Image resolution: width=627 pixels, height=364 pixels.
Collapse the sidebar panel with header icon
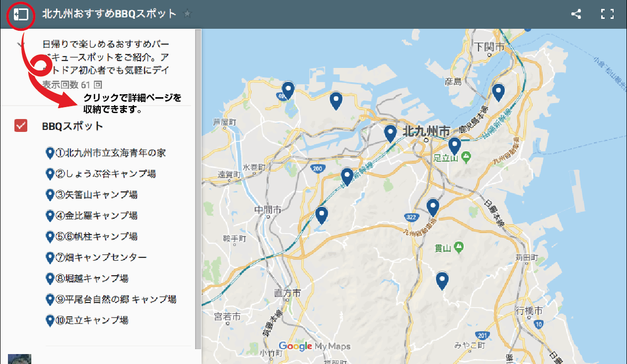coord(21,14)
